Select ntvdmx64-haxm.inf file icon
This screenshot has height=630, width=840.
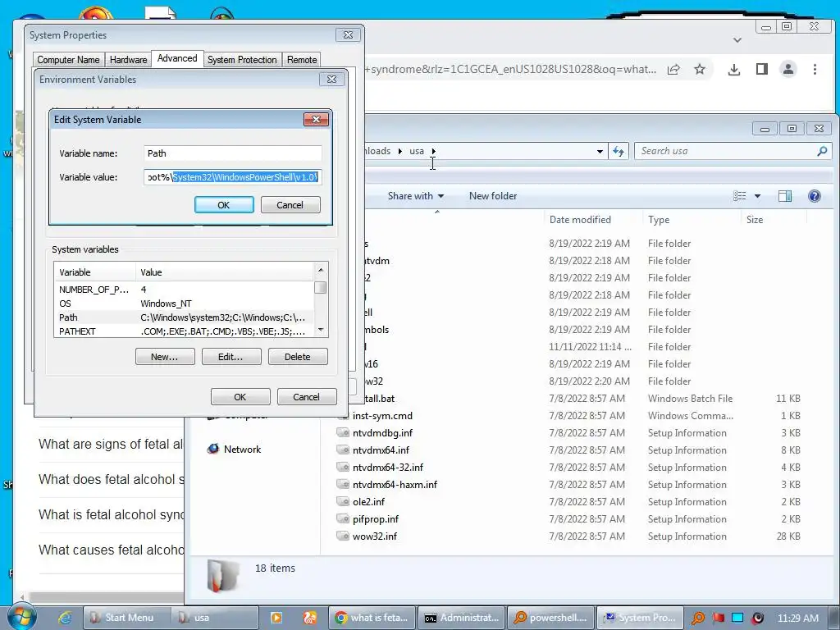pos(343,484)
